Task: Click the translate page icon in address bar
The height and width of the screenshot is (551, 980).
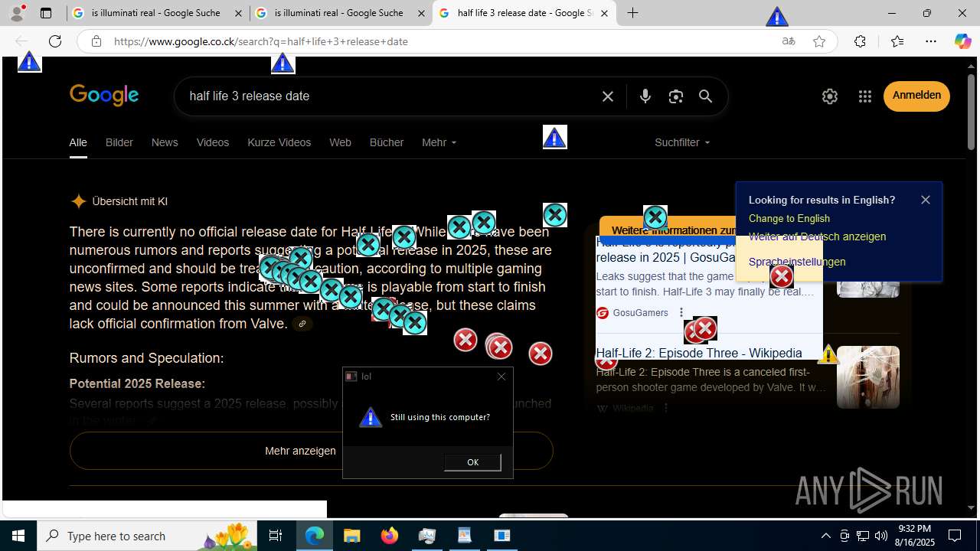Action: click(x=789, y=41)
